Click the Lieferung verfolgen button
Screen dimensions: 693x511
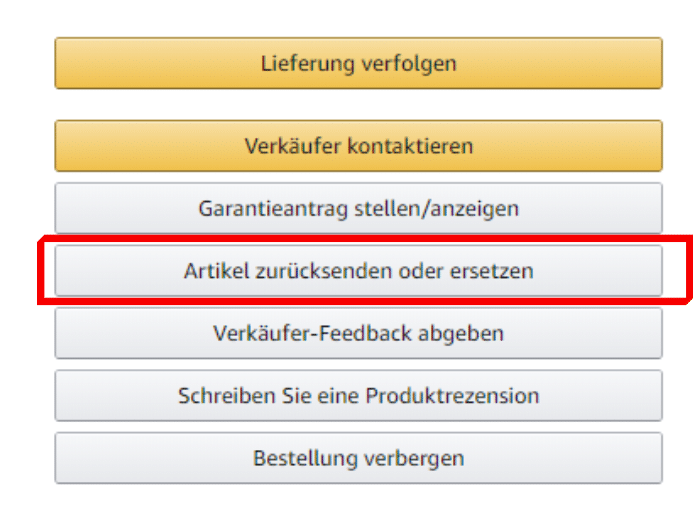click(x=358, y=63)
